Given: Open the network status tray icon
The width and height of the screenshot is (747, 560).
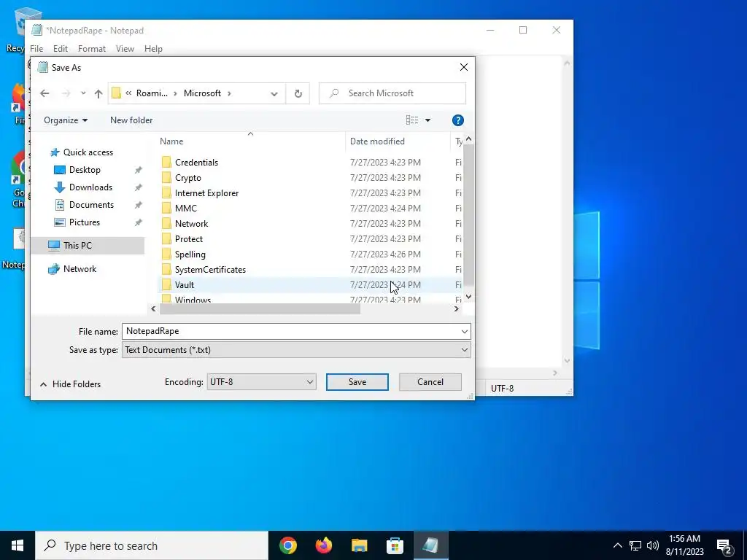Looking at the screenshot, I should pyautogui.click(x=635, y=545).
